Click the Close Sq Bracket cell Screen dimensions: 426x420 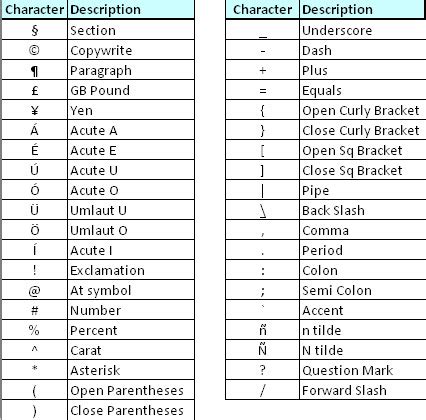tap(363, 170)
